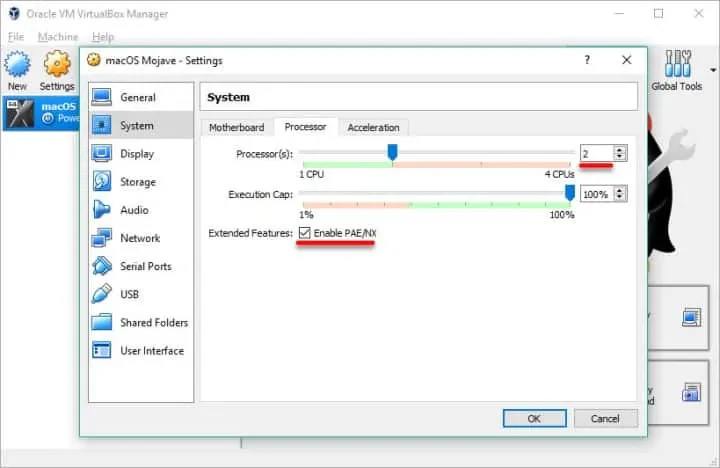Click the Execution Cap slider handle
Screen dimensions: 720x468
coord(569,193)
